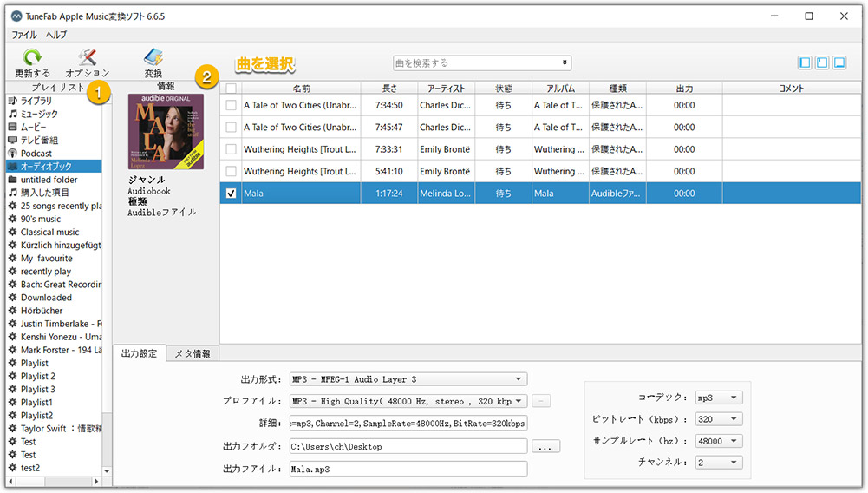Viewport: 868px width, 493px height.
Task: Check A Tale of Two Cities 7:34:50 row
Action: coord(231,105)
